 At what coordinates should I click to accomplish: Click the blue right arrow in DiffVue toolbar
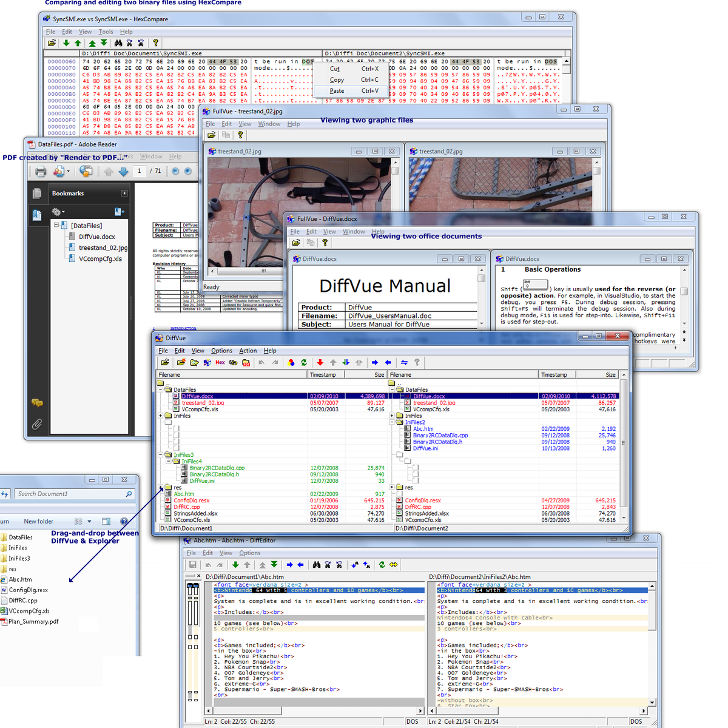pos(375,363)
